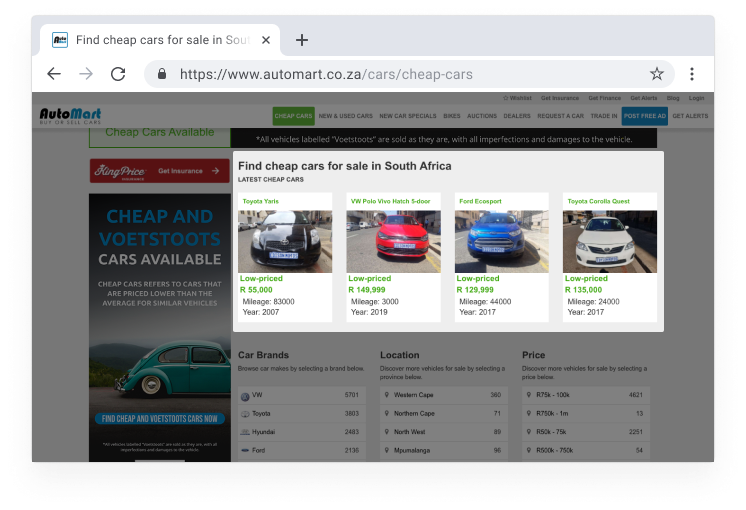Click the arrow on King Price banner
Viewport: 746px width, 510px height.
pos(216,171)
